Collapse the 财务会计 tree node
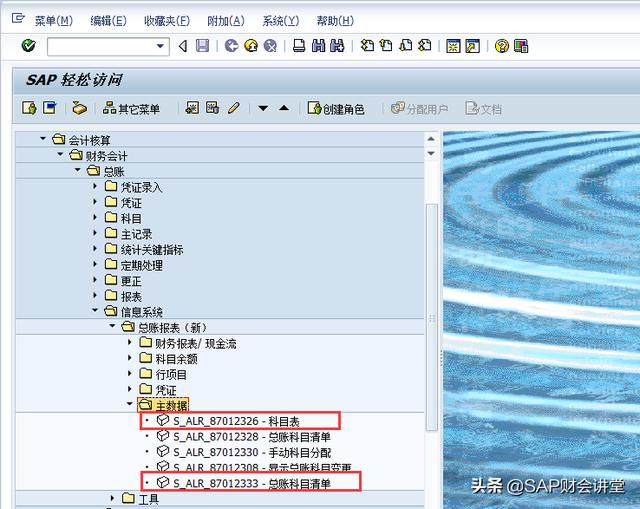This screenshot has height=509, width=640. point(60,154)
